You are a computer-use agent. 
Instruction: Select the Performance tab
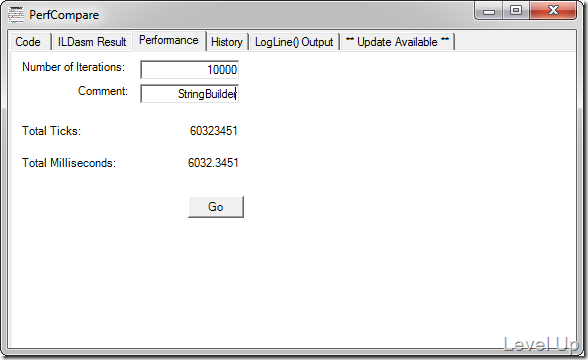[169, 40]
